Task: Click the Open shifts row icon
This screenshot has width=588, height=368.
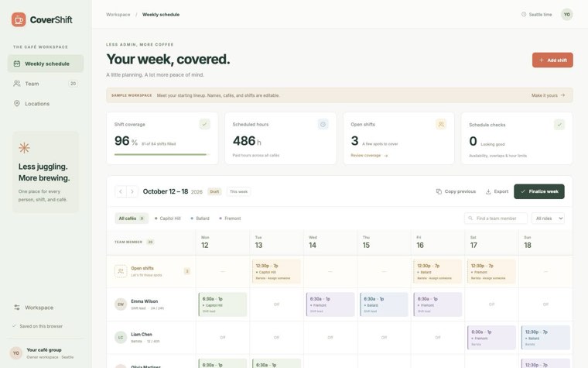Action: (x=121, y=271)
